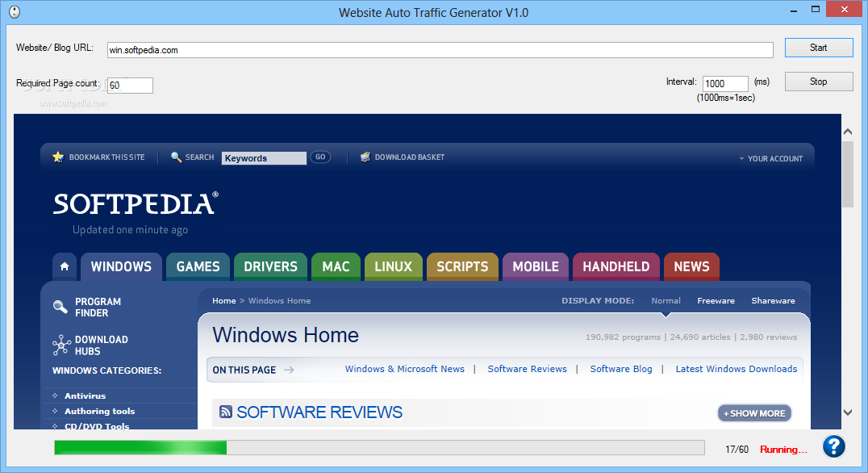Click the green progress bar
Viewport: 868px width, 473px height.
pos(140,447)
